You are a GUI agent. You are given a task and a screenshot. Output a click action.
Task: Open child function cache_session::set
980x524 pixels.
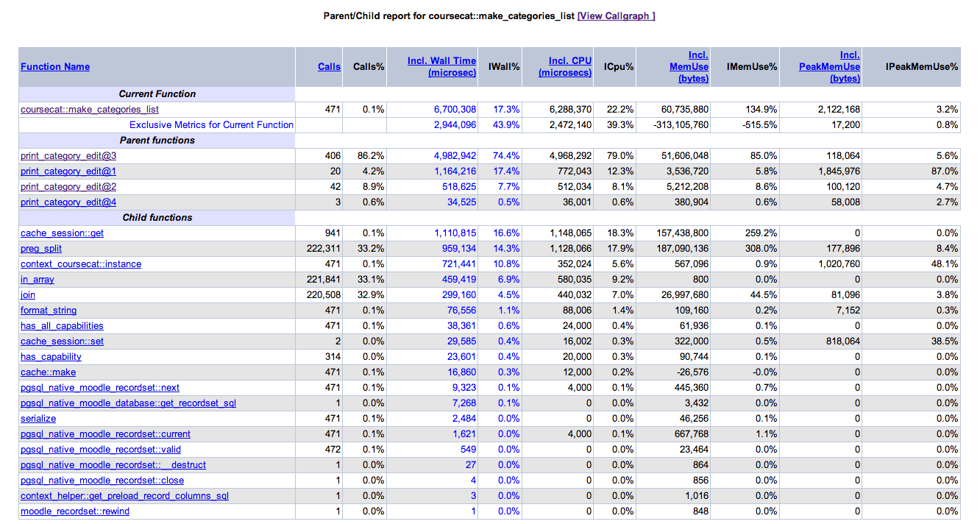point(62,341)
